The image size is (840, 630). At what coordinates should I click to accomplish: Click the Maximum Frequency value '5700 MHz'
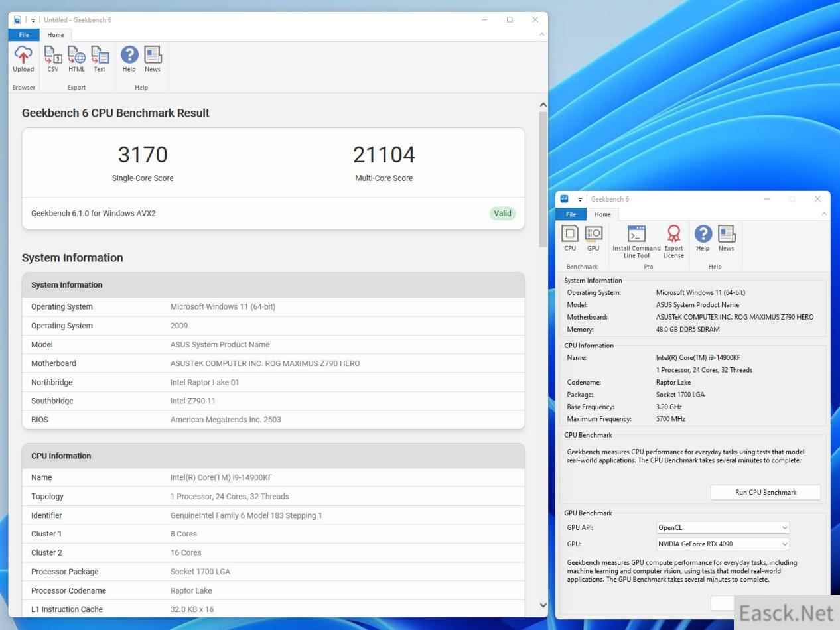pyautogui.click(x=671, y=419)
